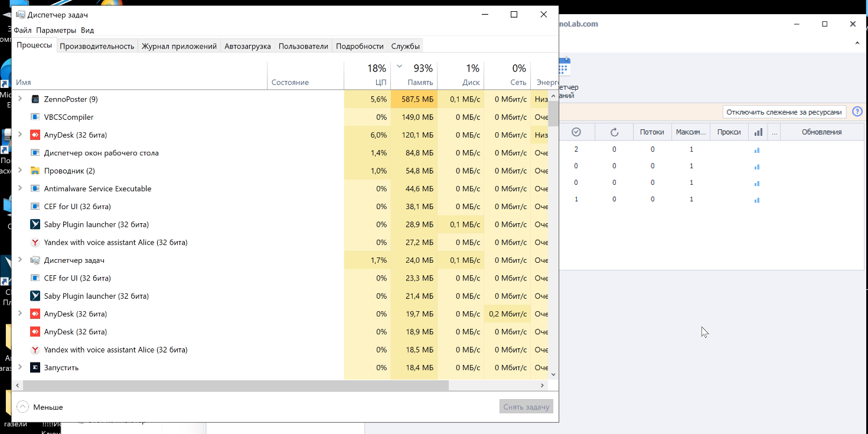Viewport: 868px width, 434px height.
Task: Click the calendar task scheduler icon
Action: pos(564,67)
